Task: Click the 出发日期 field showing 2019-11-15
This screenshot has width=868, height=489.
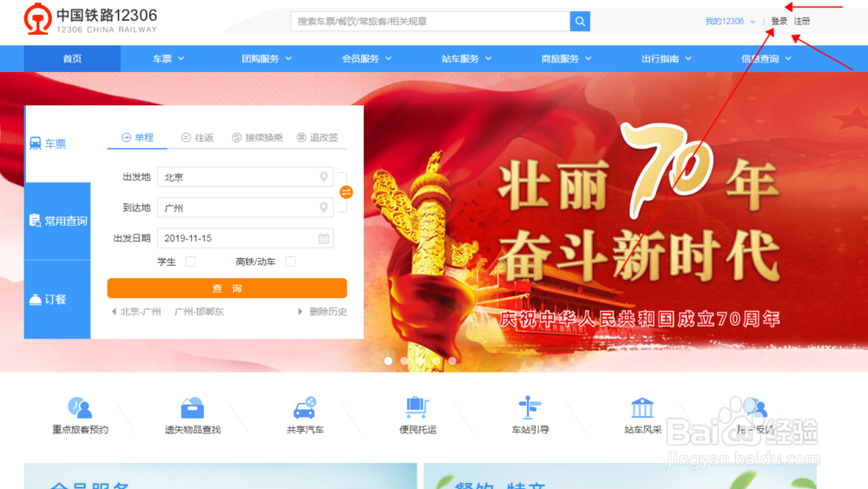Action: pyautogui.click(x=246, y=238)
